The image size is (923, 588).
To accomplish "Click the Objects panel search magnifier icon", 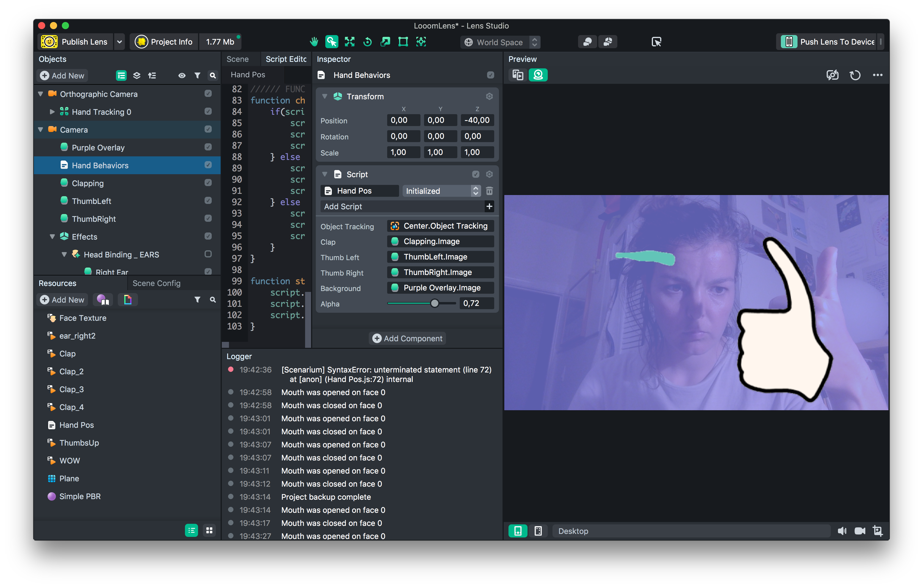I will click(x=213, y=76).
